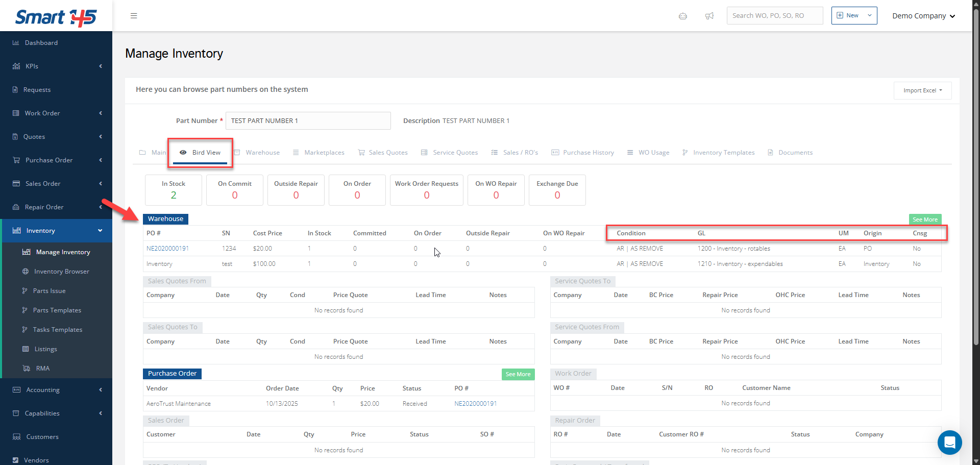Click the Customers sidebar icon
Screen dimensions: 980x465
pos(16,437)
